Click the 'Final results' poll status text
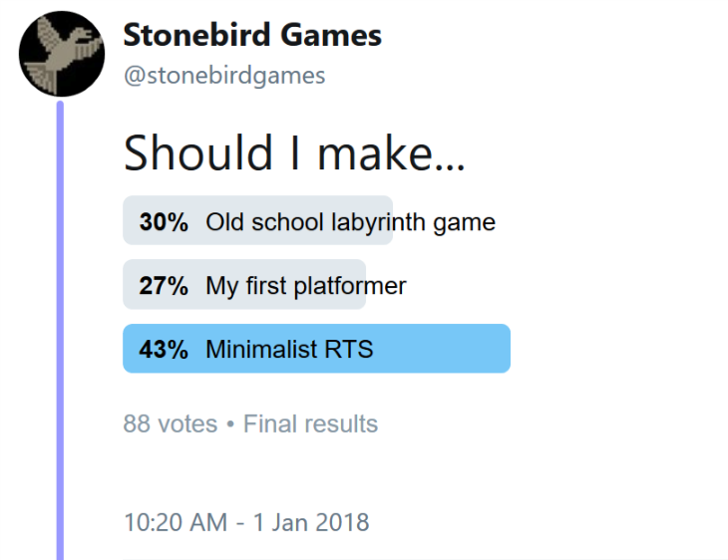Screen dimensions: 728x560 (310, 423)
